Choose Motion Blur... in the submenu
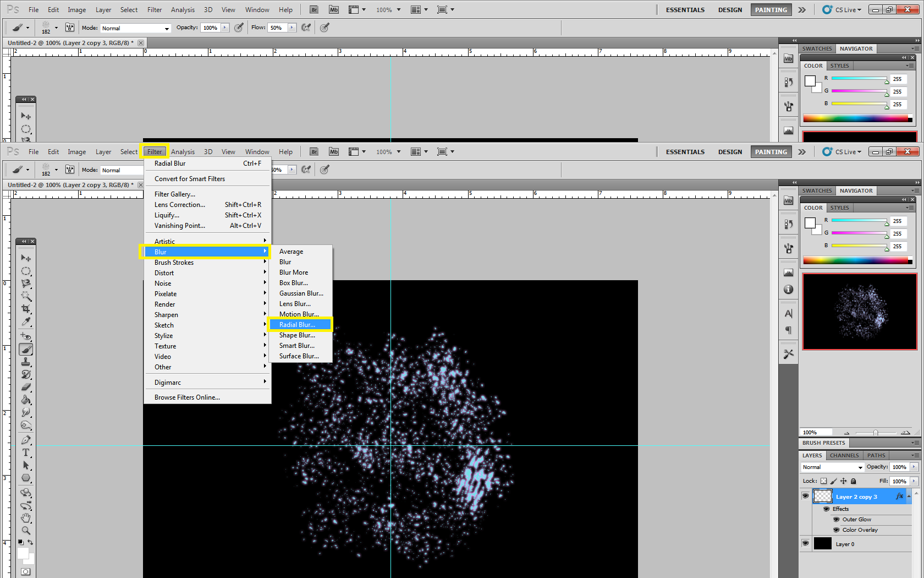924x578 pixels. 301,314
